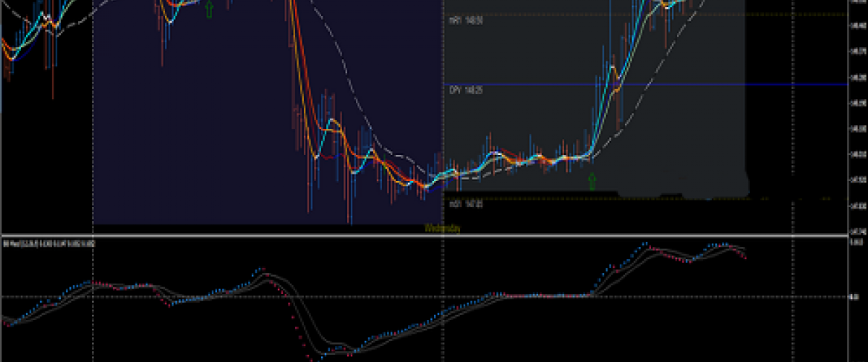The image size is (868, 362).
Task: Click the yellow dotted mR1 resistance line
Action: click(x=796, y=14)
